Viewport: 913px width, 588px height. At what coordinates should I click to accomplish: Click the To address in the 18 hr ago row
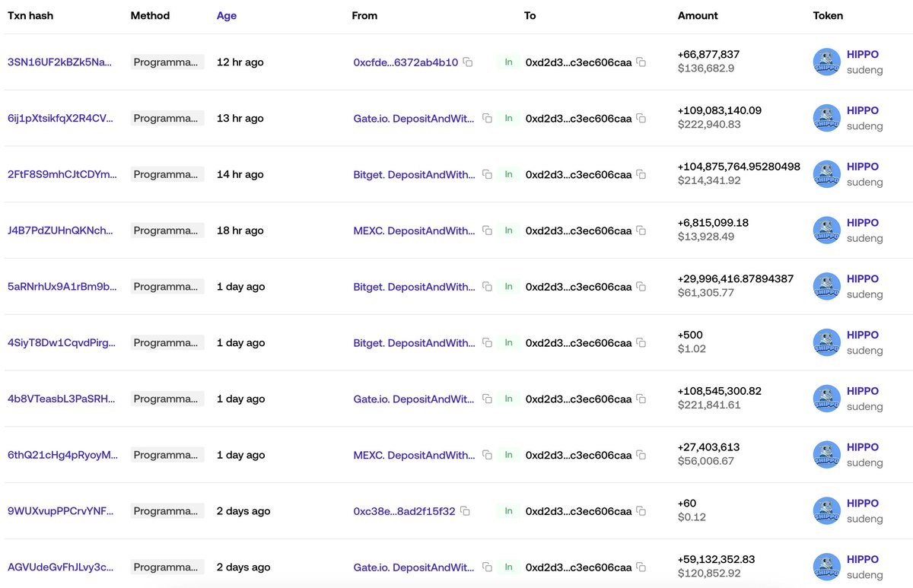[x=578, y=230]
